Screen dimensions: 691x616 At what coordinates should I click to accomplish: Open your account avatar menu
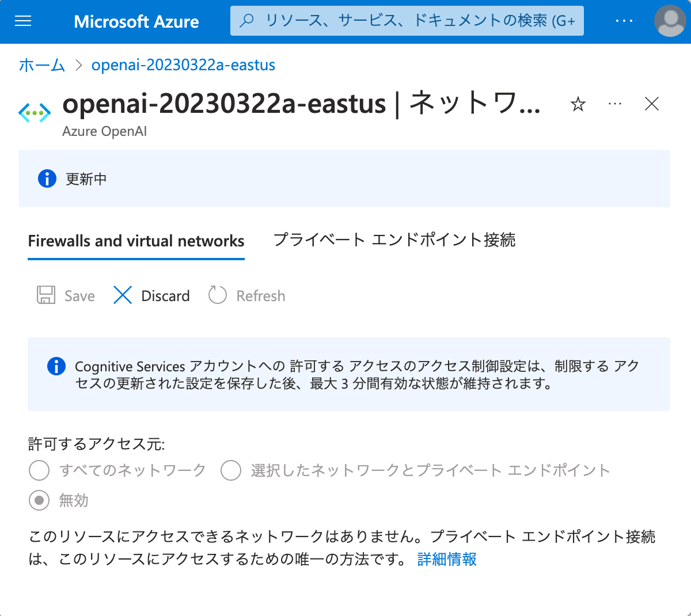670,21
